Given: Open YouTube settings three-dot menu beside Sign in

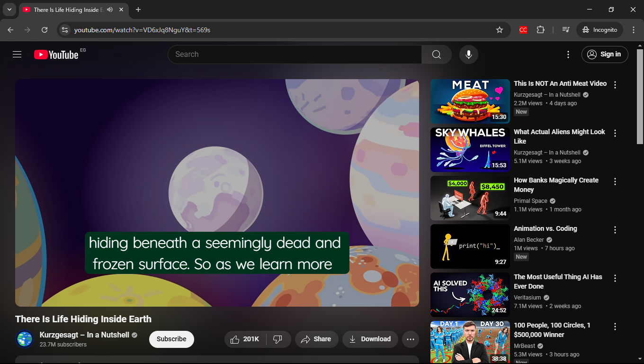Looking at the screenshot, I should tap(568, 55).
